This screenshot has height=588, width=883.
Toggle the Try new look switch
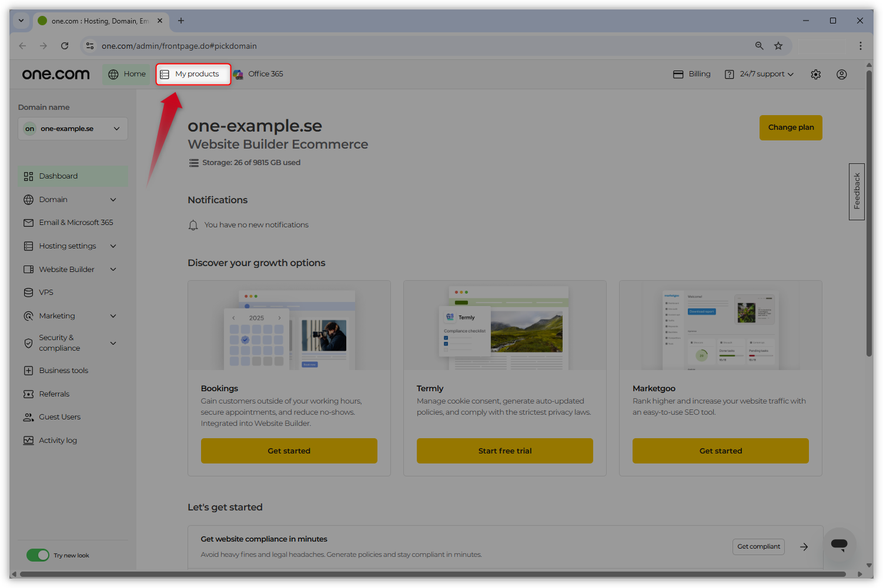tap(38, 555)
